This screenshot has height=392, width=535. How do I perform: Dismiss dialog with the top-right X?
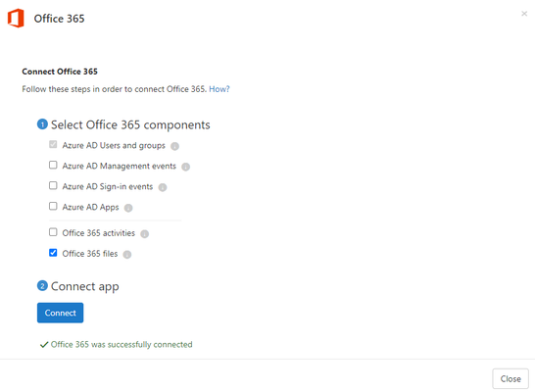coord(524,14)
